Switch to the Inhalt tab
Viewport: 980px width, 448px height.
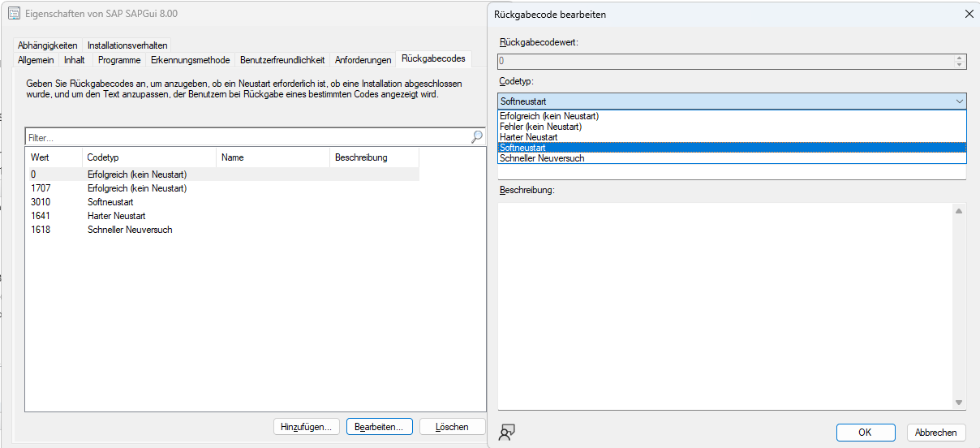tap(75, 60)
